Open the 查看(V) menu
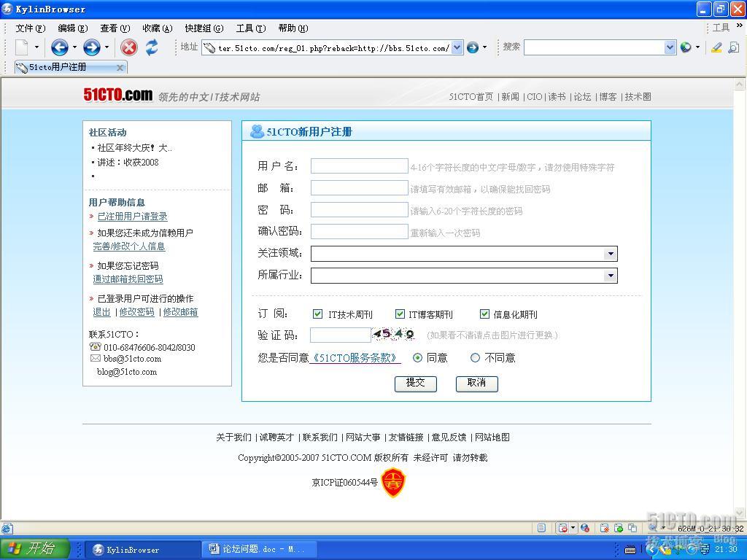 (115, 28)
